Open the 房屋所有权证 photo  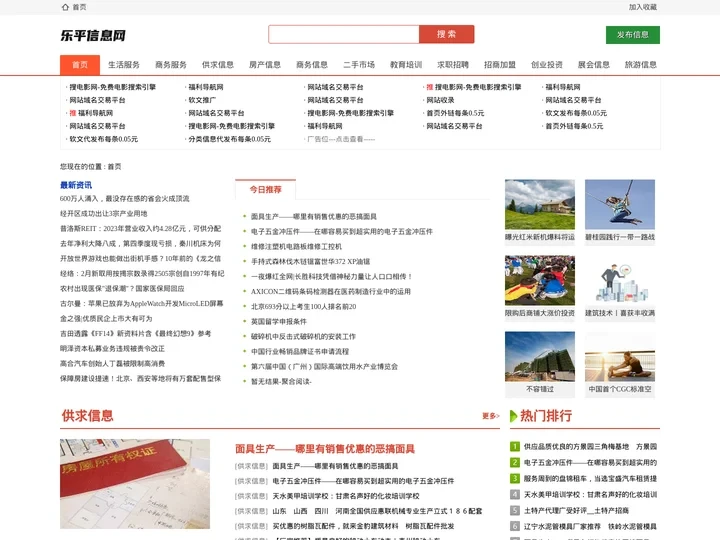click(x=135, y=484)
